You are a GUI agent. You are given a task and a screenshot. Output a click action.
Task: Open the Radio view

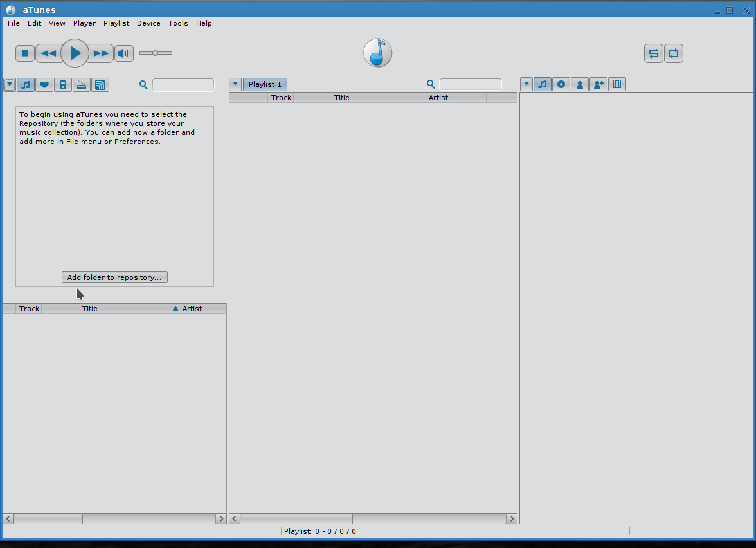click(82, 85)
